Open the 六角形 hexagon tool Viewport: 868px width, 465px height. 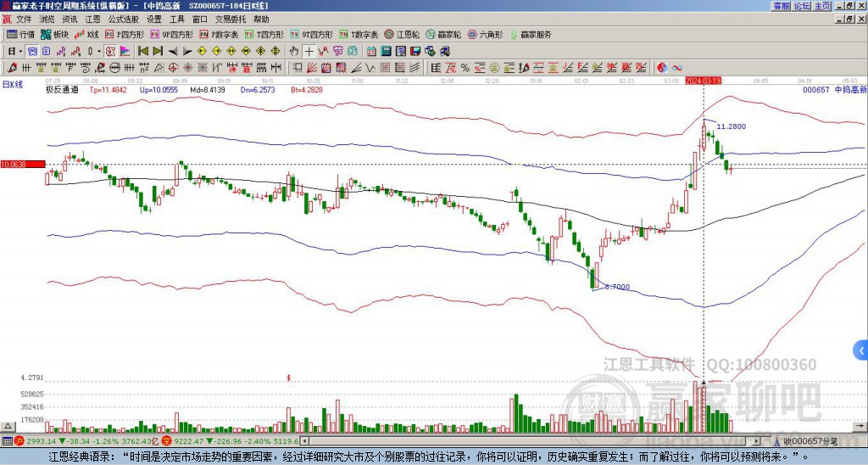pyautogui.click(x=486, y=34)
